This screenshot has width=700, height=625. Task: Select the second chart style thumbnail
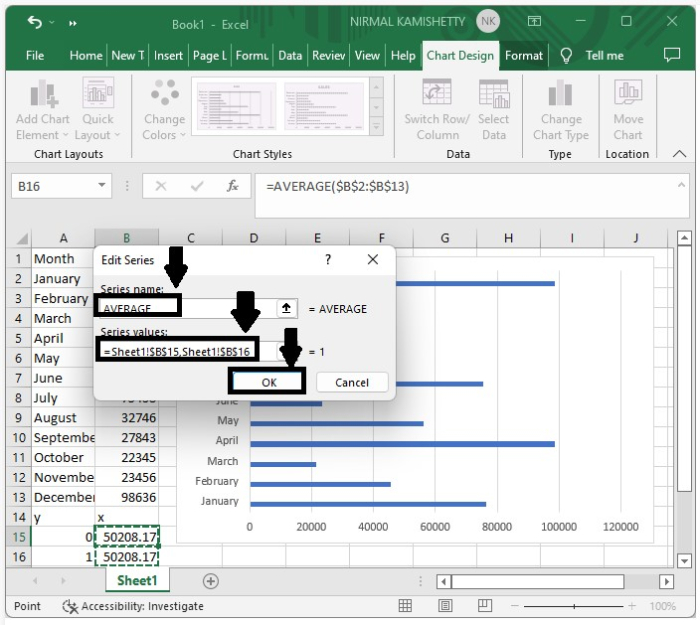pos(324,106)
